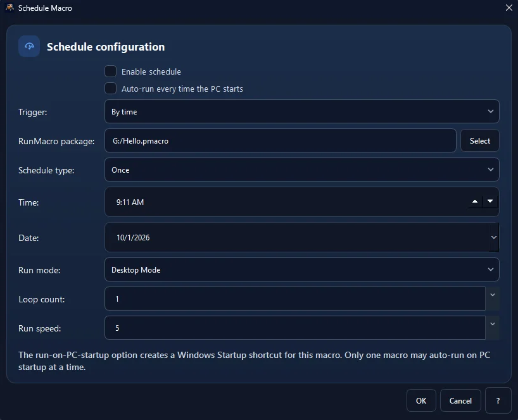Click the Schedule Macro app icon in title bar
Screen dimensions: 518x420
click(10, 8)
